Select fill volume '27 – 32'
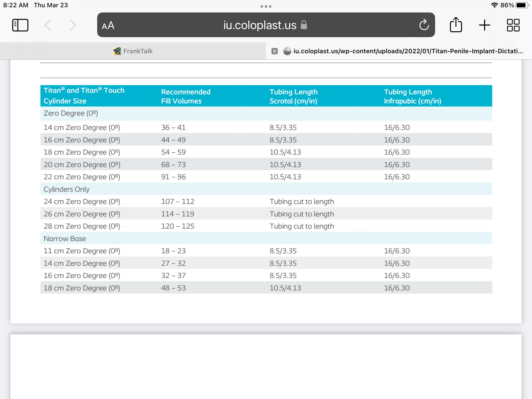532x399 pixels. [173, 263]
